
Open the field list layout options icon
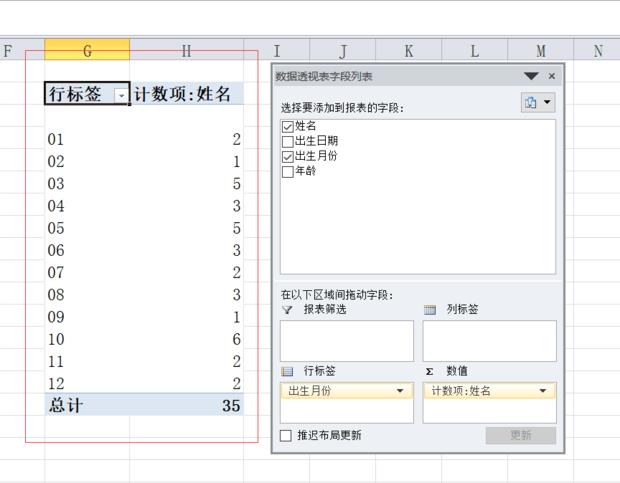[x=537, y=103]
